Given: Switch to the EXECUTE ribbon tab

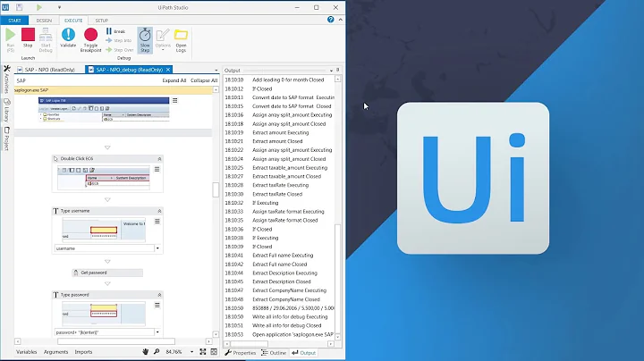Looking at the screenshot, I should pos(73,20).
